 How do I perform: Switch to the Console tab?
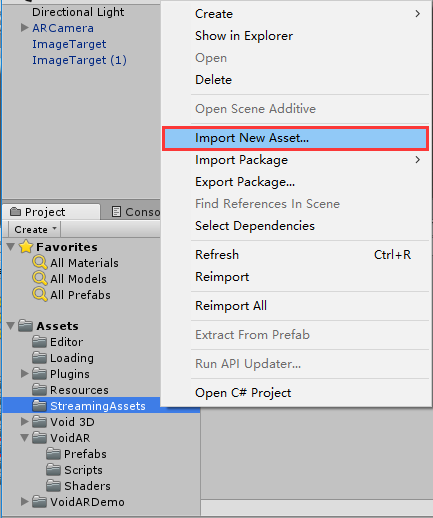click(x=136, y=212)
